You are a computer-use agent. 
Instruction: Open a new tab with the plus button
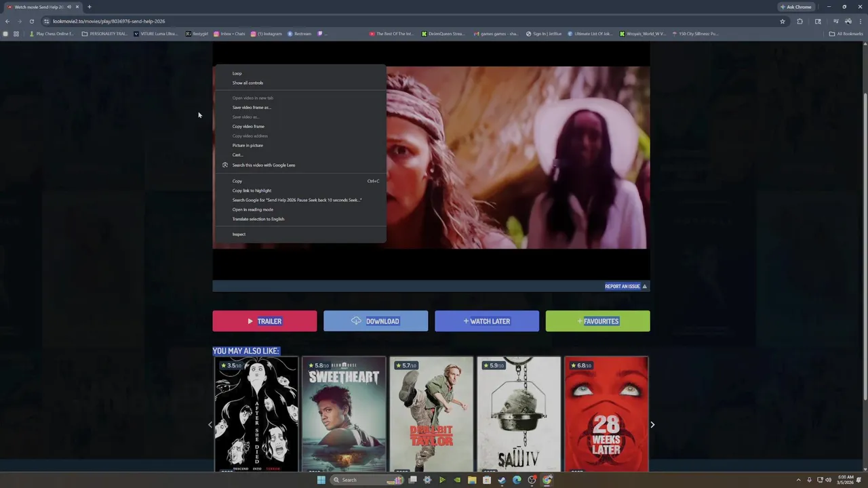[89, 7]
